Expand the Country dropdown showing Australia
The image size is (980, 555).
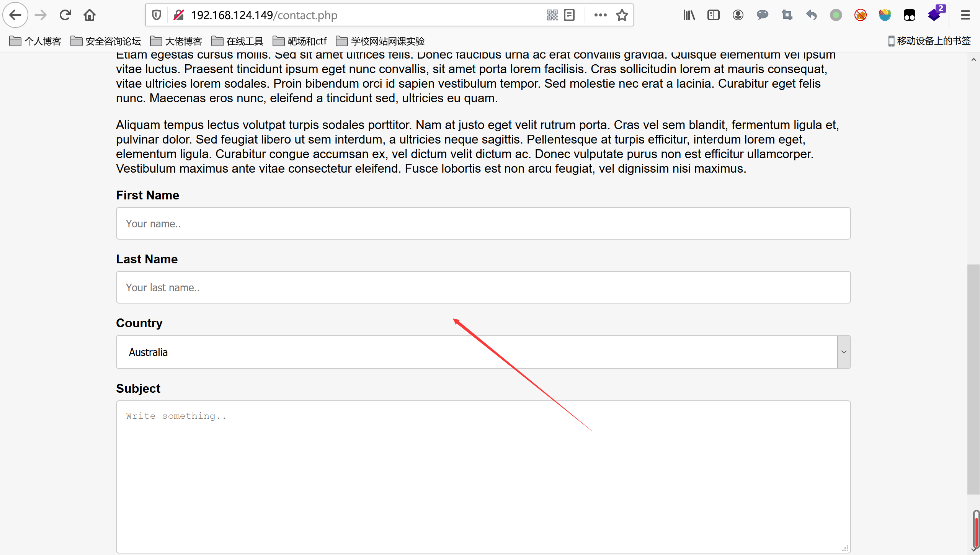coord(483,352)
